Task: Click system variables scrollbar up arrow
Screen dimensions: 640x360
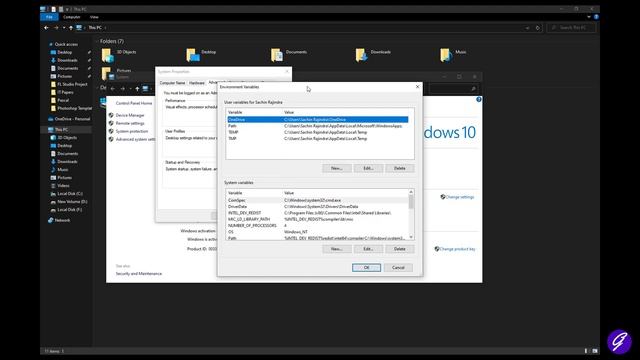Action: (x=411, y=192)
